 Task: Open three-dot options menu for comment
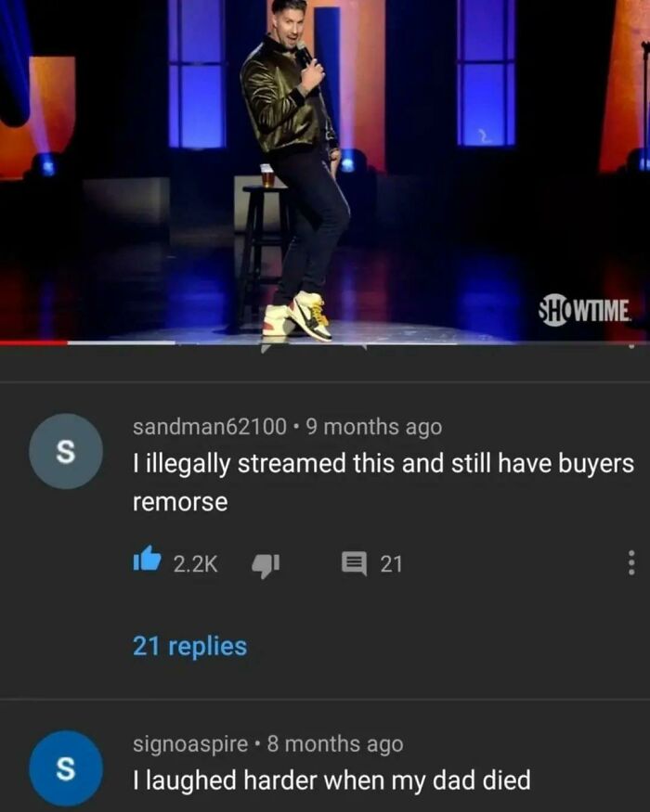click(630, 562)
